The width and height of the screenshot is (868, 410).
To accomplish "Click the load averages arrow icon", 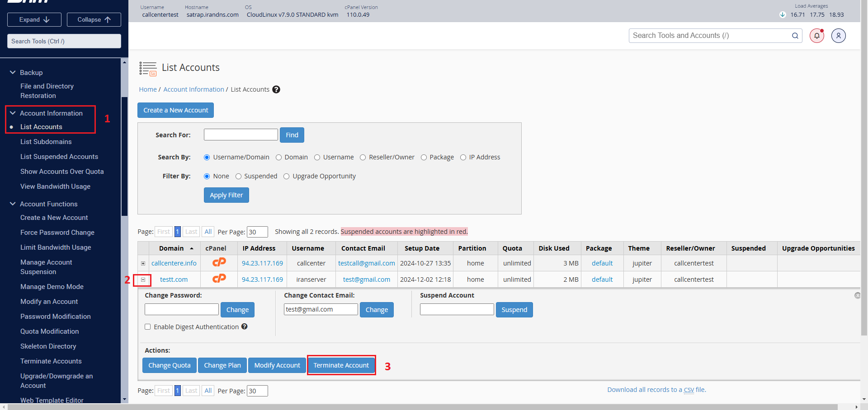I will click(x=783, y=14).
